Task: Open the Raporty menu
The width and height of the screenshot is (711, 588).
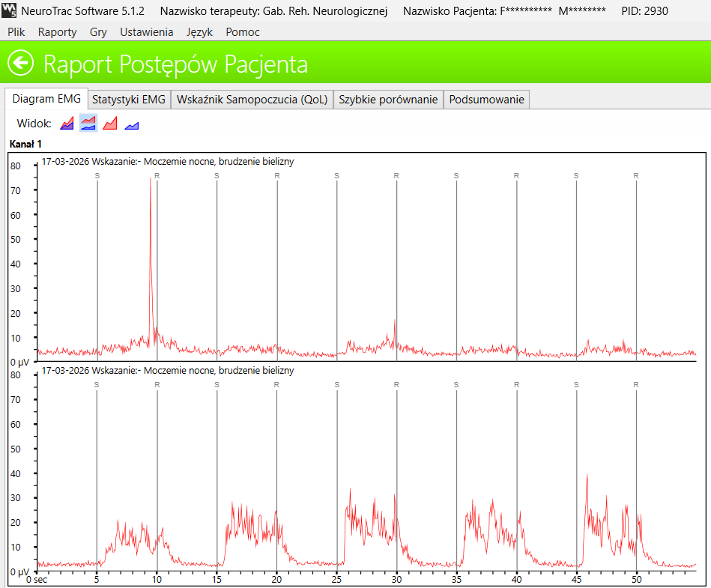Action: 57,32
